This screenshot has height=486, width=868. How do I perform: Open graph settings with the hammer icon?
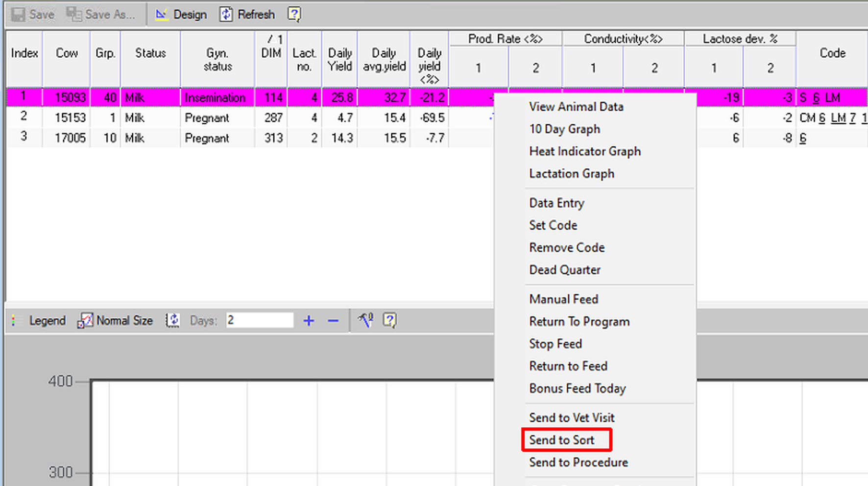coord(365,321)
